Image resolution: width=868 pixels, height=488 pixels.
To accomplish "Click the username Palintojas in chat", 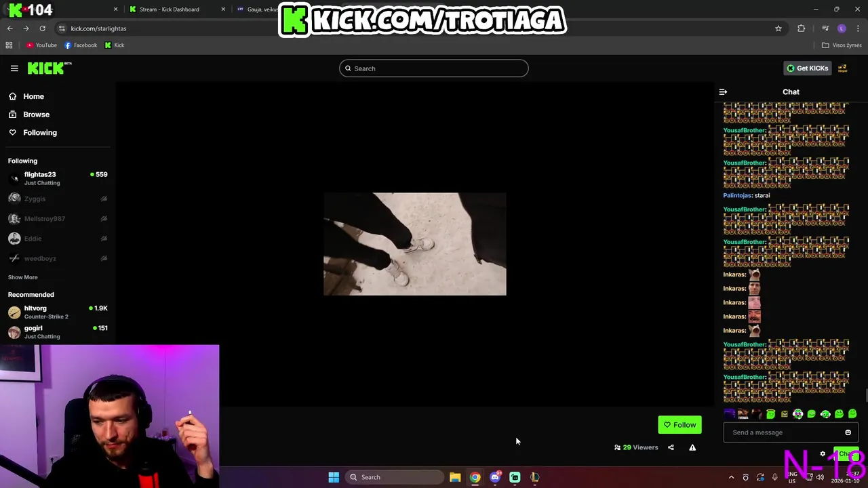I will 737,195.
